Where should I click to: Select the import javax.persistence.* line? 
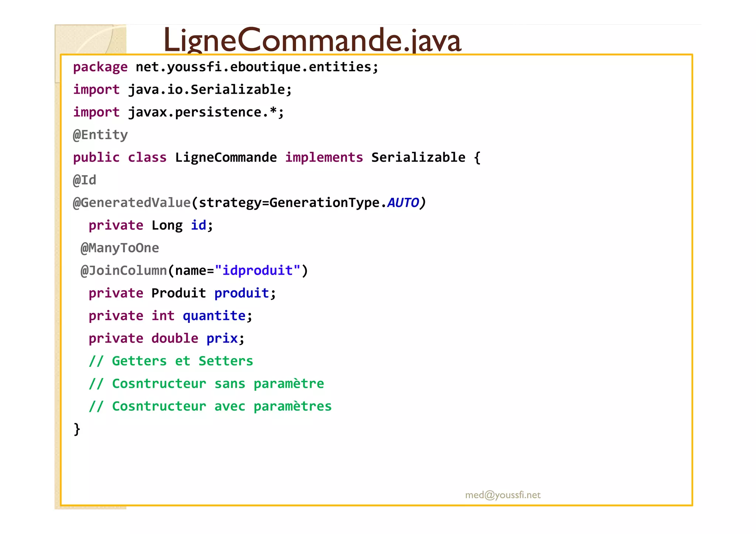pos(179,112)
